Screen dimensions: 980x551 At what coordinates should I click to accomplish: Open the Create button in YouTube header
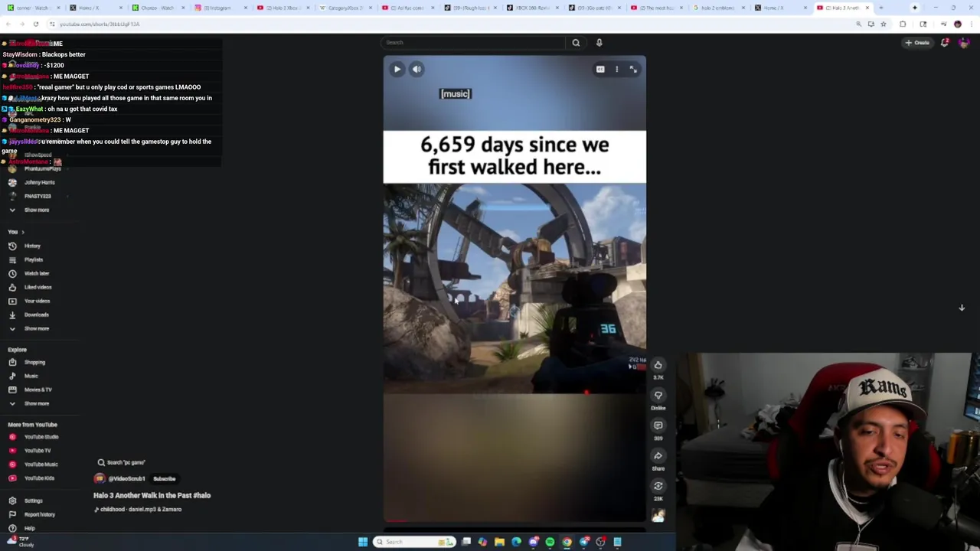point(917,43)
